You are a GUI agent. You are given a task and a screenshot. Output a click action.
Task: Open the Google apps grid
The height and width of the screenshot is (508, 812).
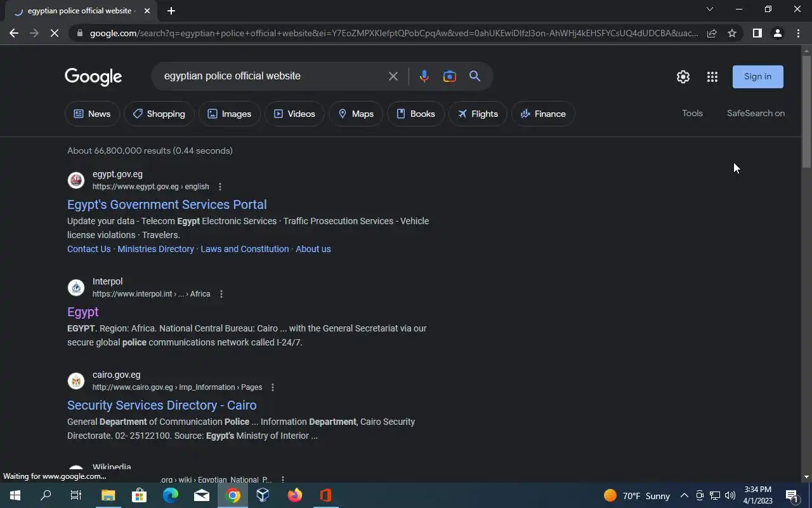(x=712, y=77)
